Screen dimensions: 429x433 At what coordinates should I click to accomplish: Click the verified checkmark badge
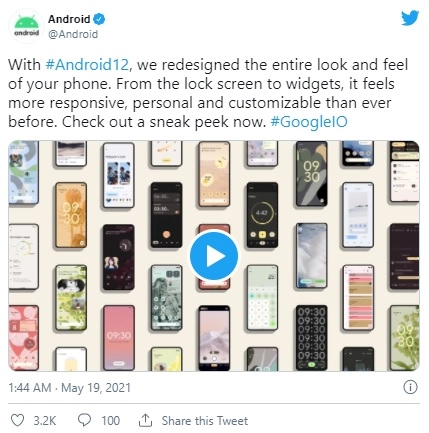coord(99,19)
